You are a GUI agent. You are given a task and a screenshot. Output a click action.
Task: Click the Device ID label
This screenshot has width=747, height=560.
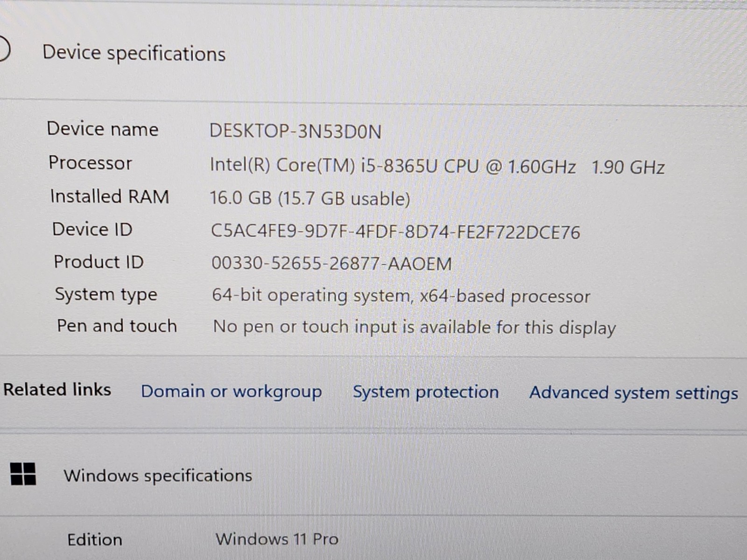point(92,229)
